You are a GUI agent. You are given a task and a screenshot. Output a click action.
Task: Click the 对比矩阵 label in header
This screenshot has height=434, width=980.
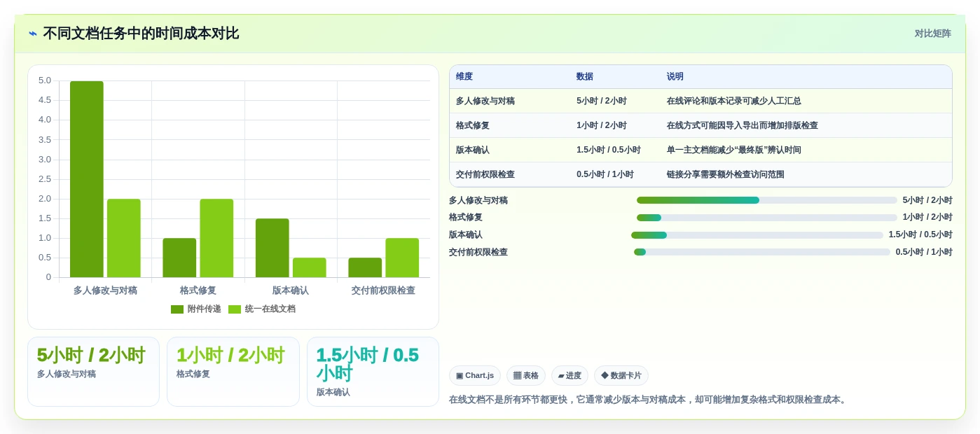pos(932,34)
